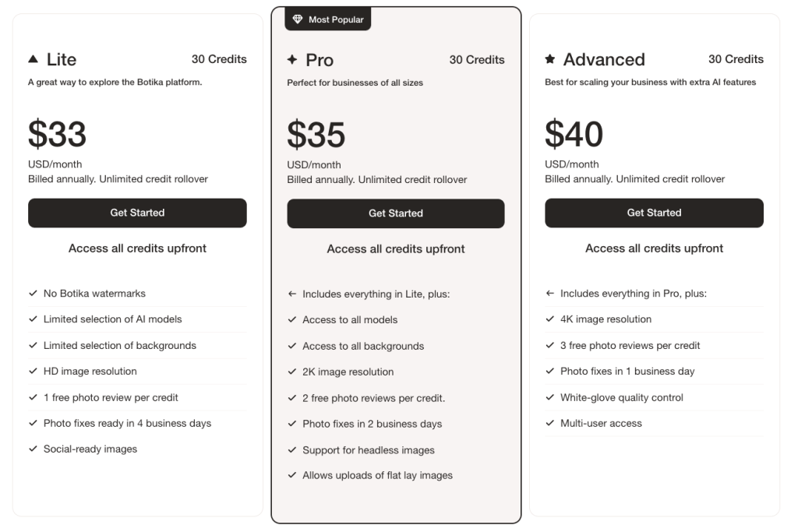Select the Most Popular badge
798x532 pixels.
(328, 19)
